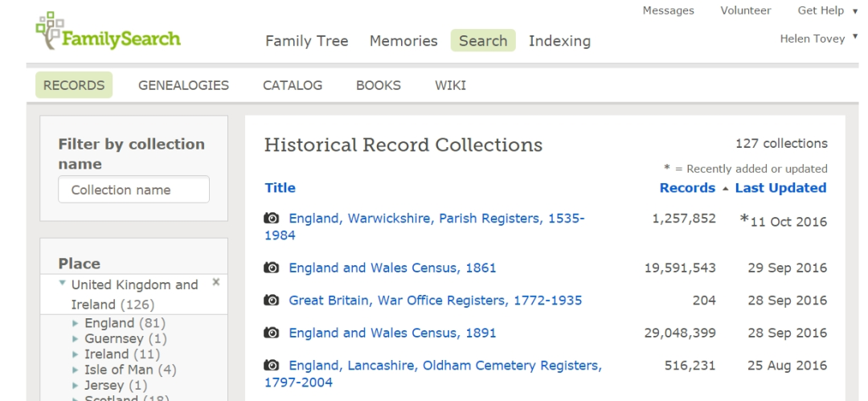Click camera icon beside England and Wales Census, 1861

pos(272,268)
